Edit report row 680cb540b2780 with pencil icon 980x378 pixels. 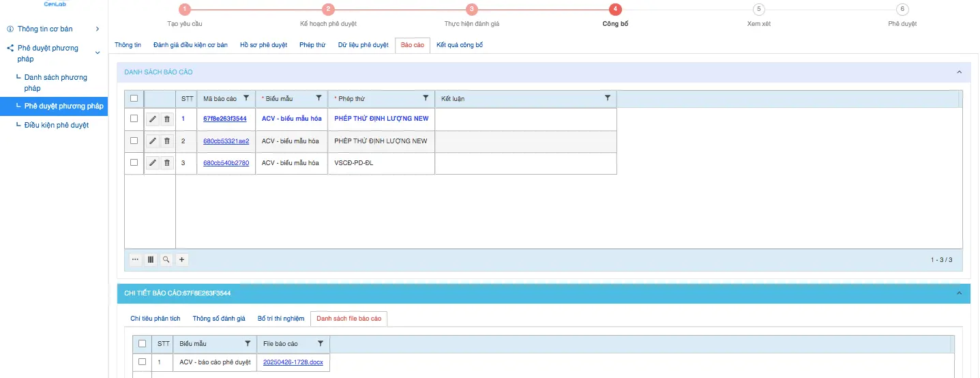click(153, 163)
